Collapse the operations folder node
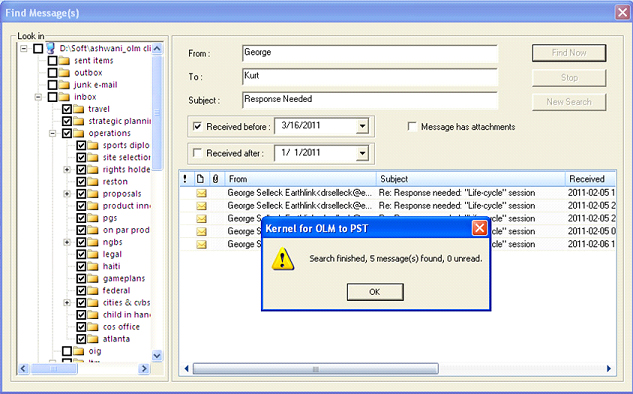633x394 pixels. (x=52, y=133)
